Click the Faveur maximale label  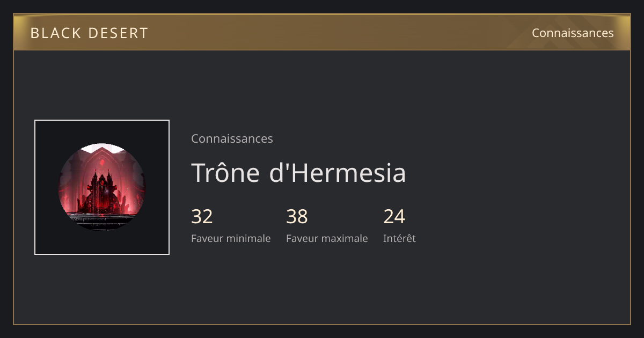(327, 238)
